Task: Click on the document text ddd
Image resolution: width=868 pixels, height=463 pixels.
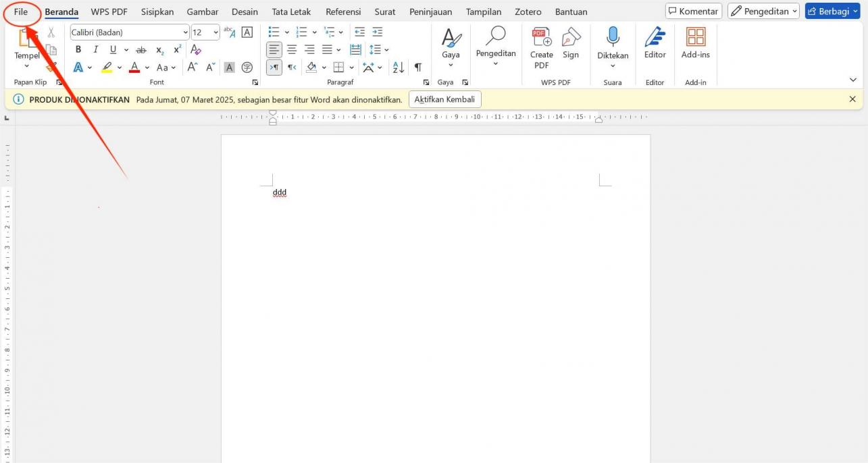Action: coord(280,192)
